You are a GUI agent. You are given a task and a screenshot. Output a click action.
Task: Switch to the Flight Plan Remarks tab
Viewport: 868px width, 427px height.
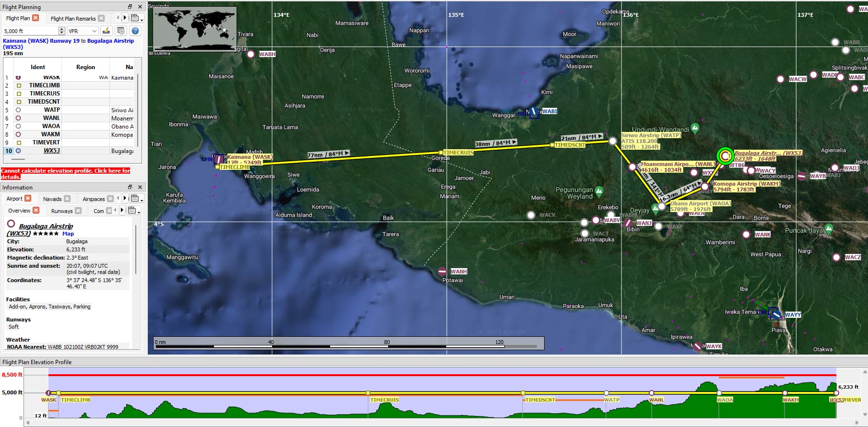(73, 18)
